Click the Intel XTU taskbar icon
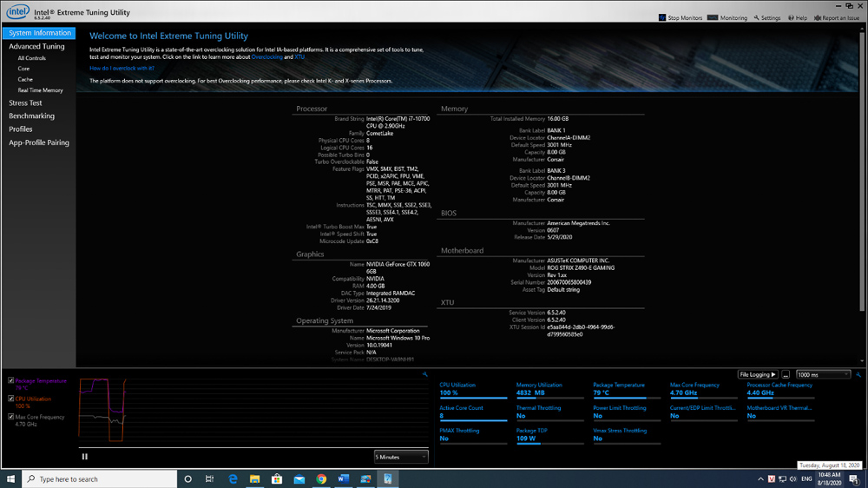The image size is (868, 488). [387, 479]
